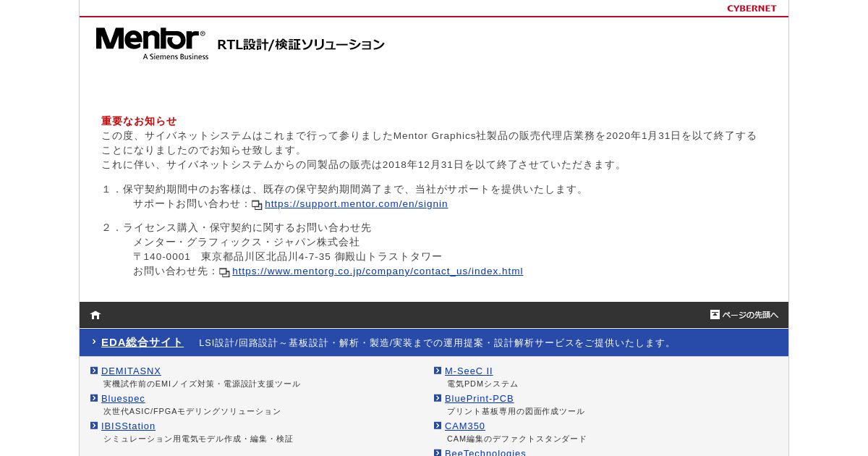Image resolution: width=868 pixels, height=456 pixels.
Task: Open the IBISStation product link
Action: [x=128, y=426]
